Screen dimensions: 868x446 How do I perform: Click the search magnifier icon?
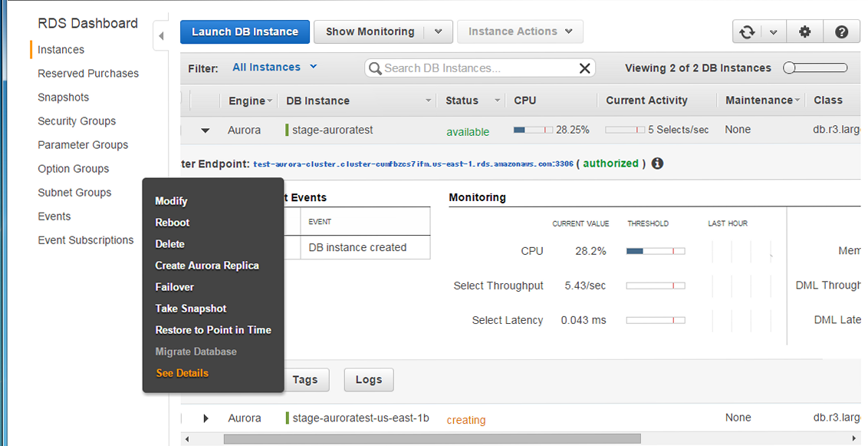375,68
